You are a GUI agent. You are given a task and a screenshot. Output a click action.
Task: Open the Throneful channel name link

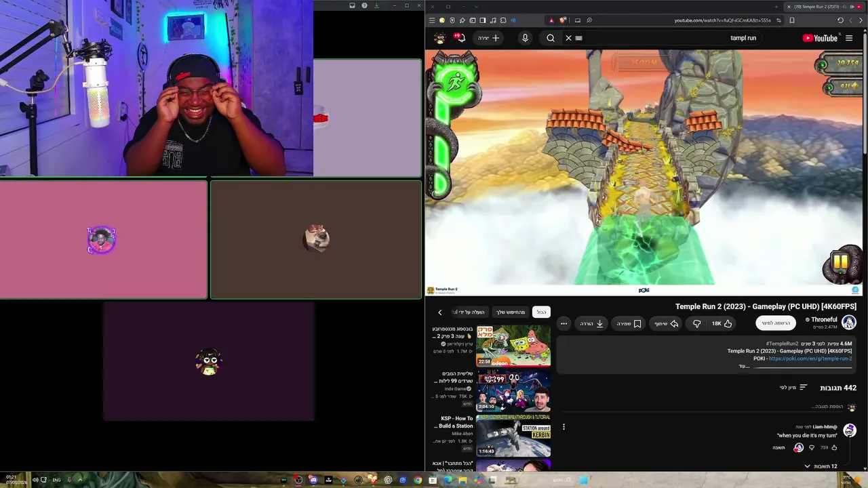point(824,319)
